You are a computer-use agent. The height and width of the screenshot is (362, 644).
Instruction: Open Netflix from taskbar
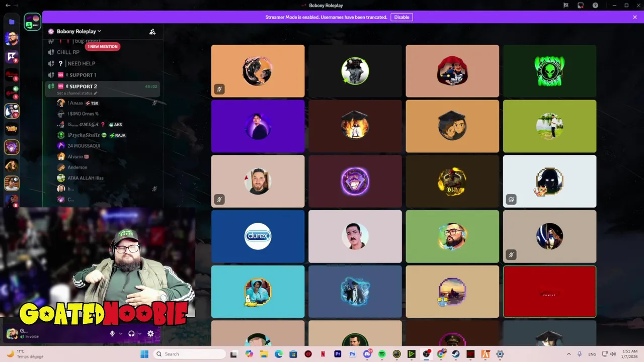tap(323, 354)
